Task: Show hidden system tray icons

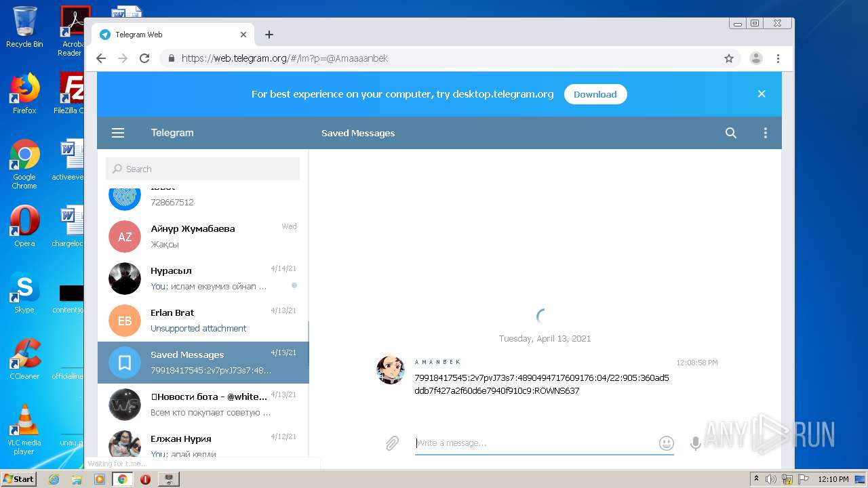Action: click(x=756, y=479)
